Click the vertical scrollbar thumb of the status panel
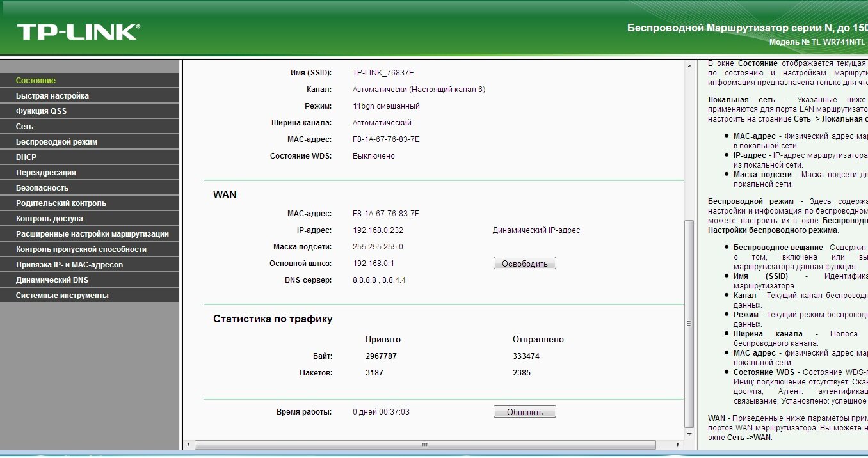This screenshot has width=868, height=458. point(689,323)
